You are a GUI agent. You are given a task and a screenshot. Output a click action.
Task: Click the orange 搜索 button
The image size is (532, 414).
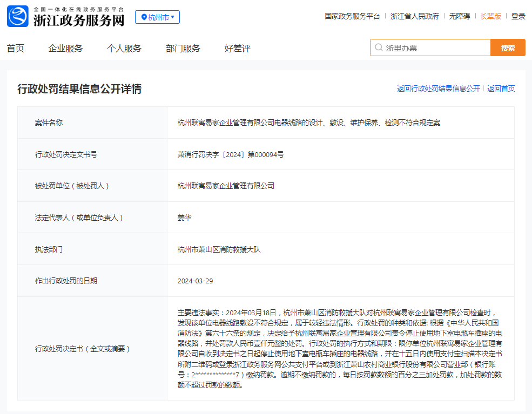tap(508, 48)
